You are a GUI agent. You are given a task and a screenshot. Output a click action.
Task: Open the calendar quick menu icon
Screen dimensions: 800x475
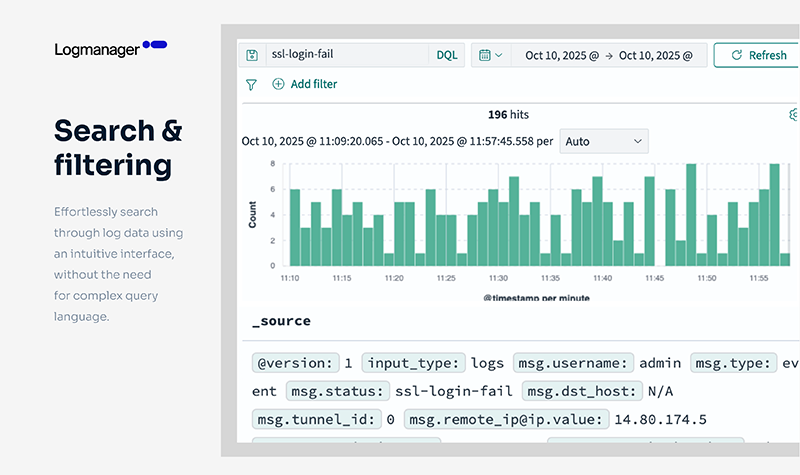tap(490, 55)
